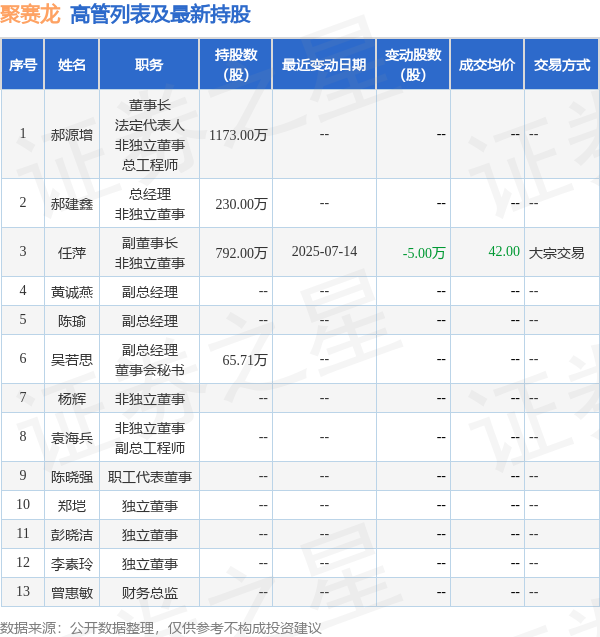Viewport: 600px width, 637px height.
Task: Select the name 彭晓洁
Action: [72, 535]
